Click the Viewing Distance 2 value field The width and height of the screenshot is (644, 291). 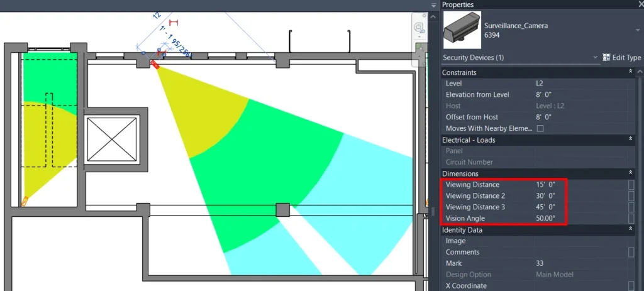(579, 196)
